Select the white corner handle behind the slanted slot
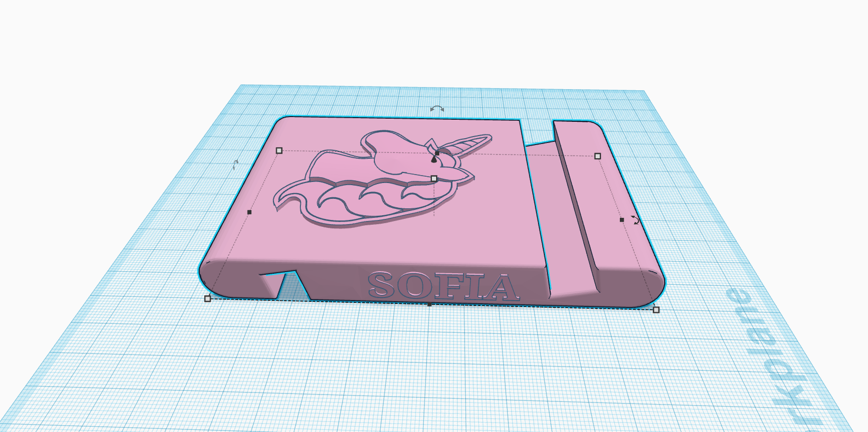 [x=598, y=156]
